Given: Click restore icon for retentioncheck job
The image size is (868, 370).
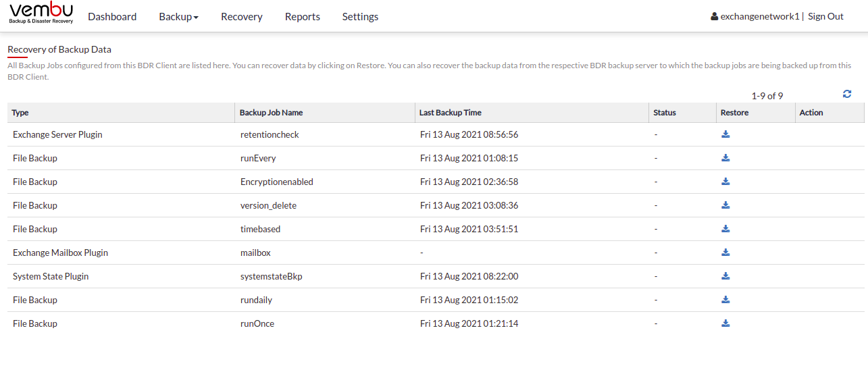Looking at the screenshot, I should (725, 134).
